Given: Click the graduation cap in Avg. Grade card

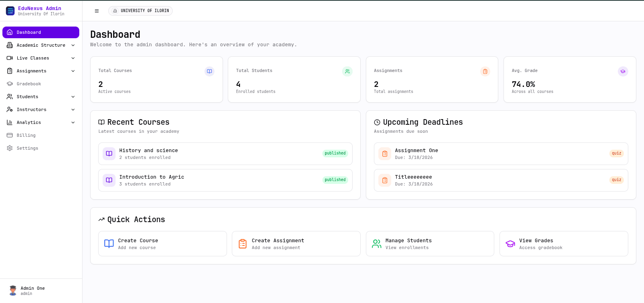Looking at the screenshot, I should (623, 71).
